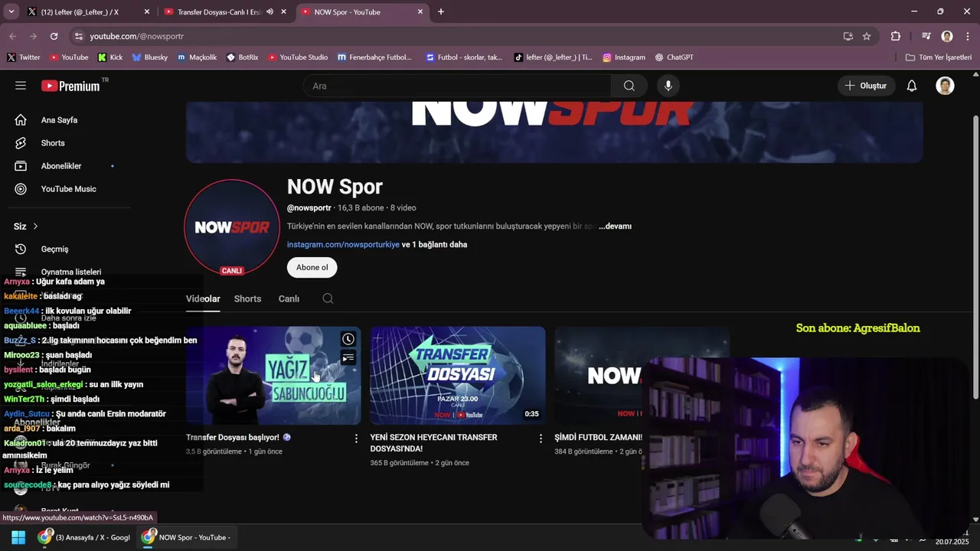
Task: Click the voice search microphone icon
Action: pyautogui.click(x=668, y=86)
